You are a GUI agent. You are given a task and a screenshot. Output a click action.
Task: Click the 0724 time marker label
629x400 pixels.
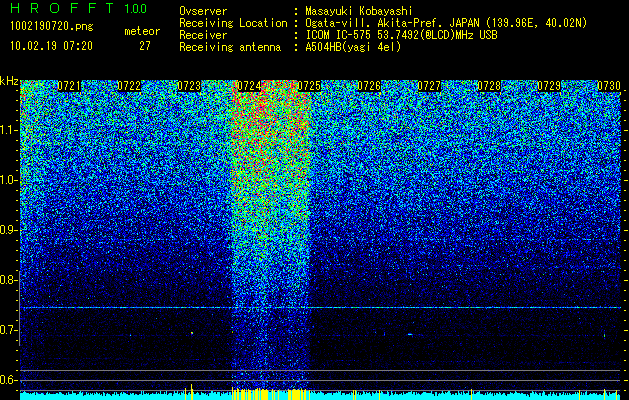point(249,86)
